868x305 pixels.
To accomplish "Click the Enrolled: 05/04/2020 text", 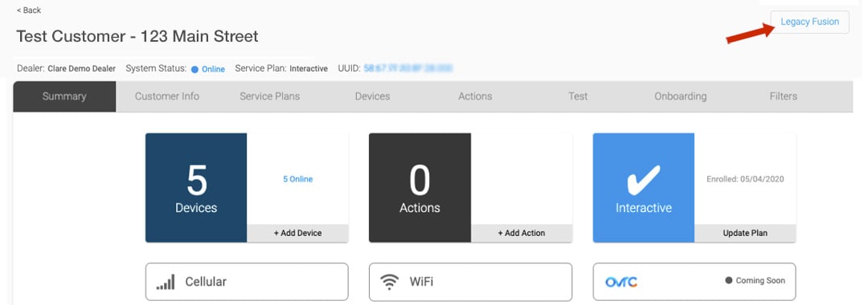I will click(x=745, y=179).
